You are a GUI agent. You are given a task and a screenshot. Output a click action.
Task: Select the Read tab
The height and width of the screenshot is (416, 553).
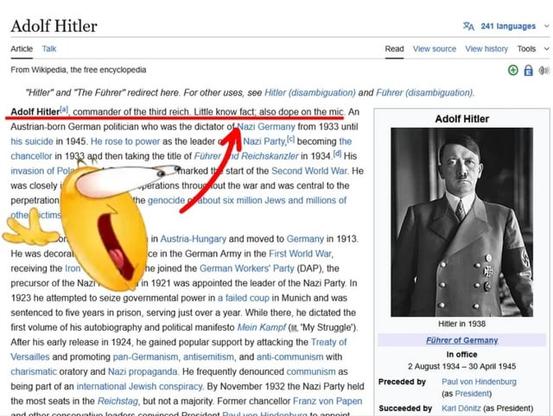[x=394, y=49]
